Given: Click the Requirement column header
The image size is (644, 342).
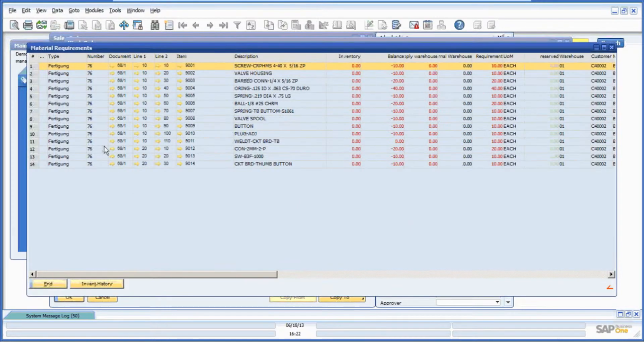Looking at the screenshot, I should coord(489,56).
